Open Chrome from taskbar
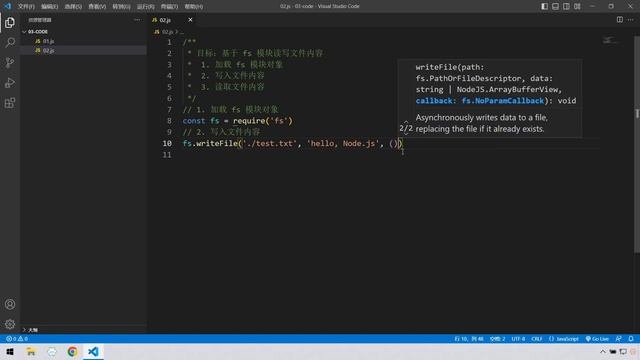 point(73,351)
